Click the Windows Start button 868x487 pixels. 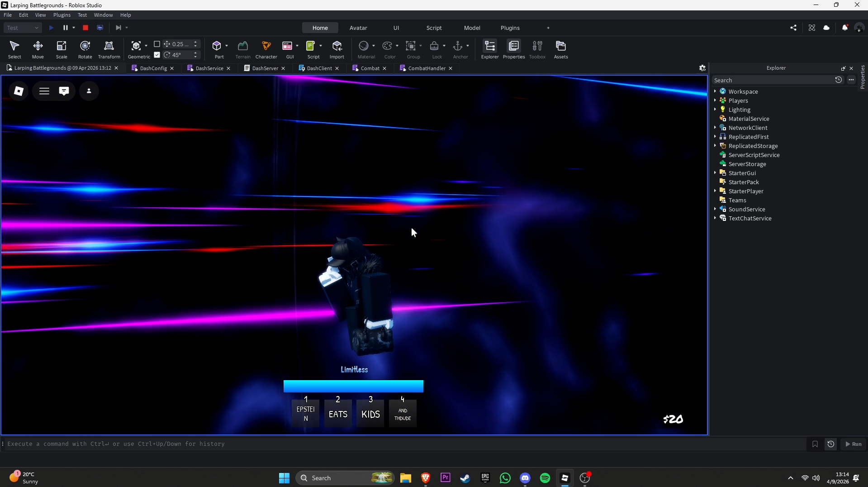(284, 478)
